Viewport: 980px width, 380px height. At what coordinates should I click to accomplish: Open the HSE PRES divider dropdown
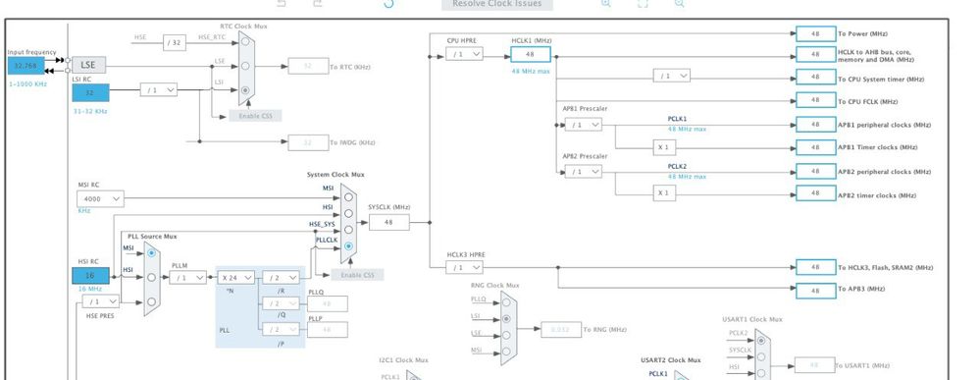coord(101,301)
